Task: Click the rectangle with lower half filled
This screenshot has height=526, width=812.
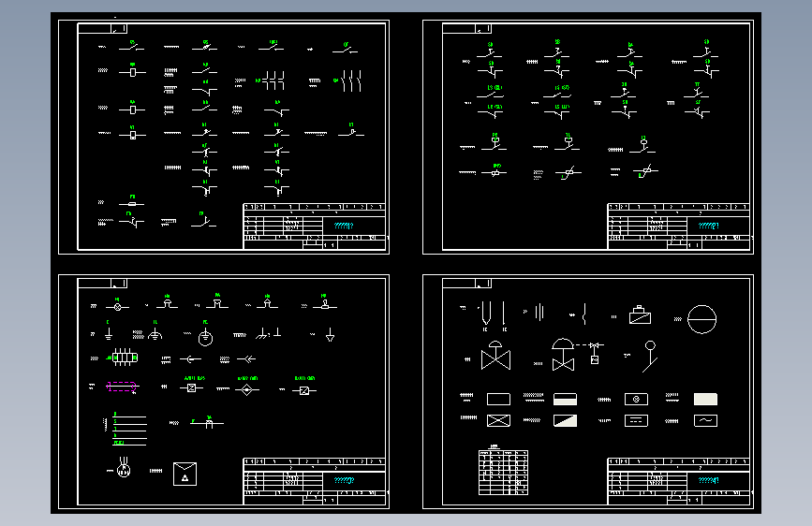Action: pyautogui.click(x=565, y=399)
